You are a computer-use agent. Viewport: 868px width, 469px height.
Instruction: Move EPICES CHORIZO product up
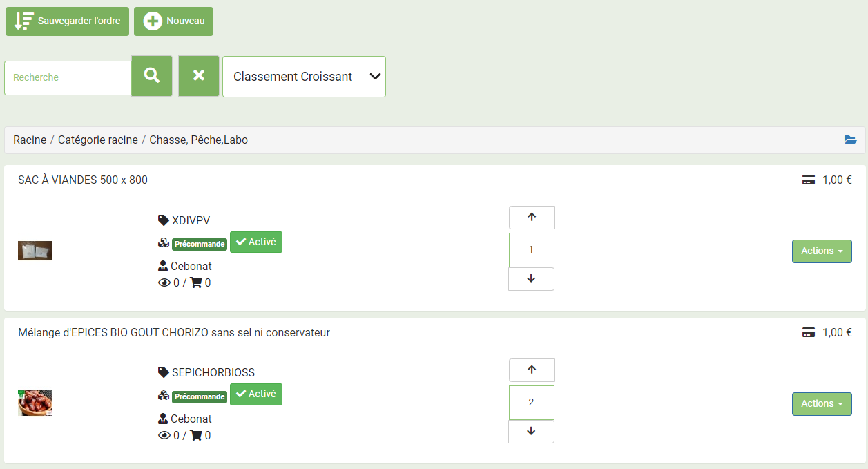tap(532, 370)
